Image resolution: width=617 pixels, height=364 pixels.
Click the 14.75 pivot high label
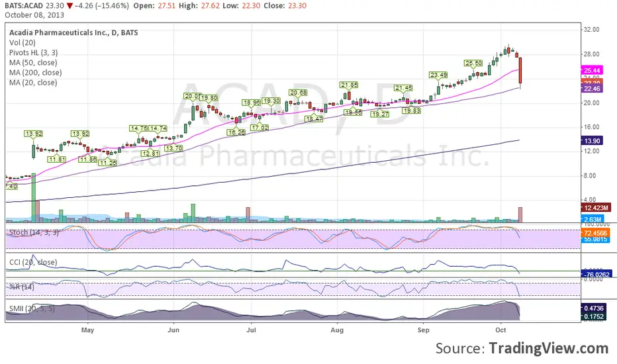click(x=138, y=128)
